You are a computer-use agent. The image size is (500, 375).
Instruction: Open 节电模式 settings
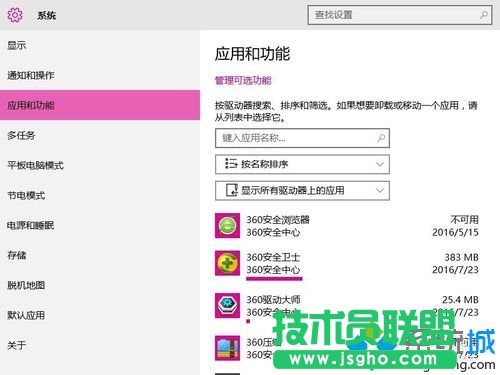tap(100, 195)
